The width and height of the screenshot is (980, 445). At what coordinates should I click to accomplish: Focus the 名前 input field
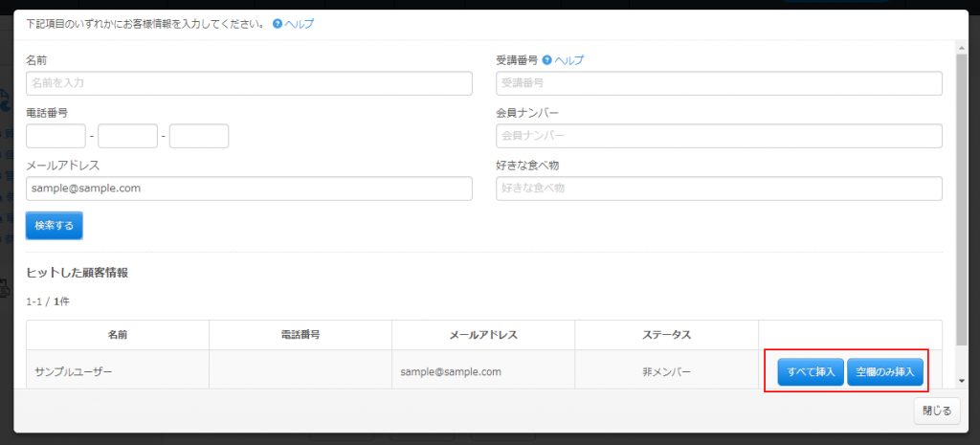pyautogui.click(x=249, y=84)
